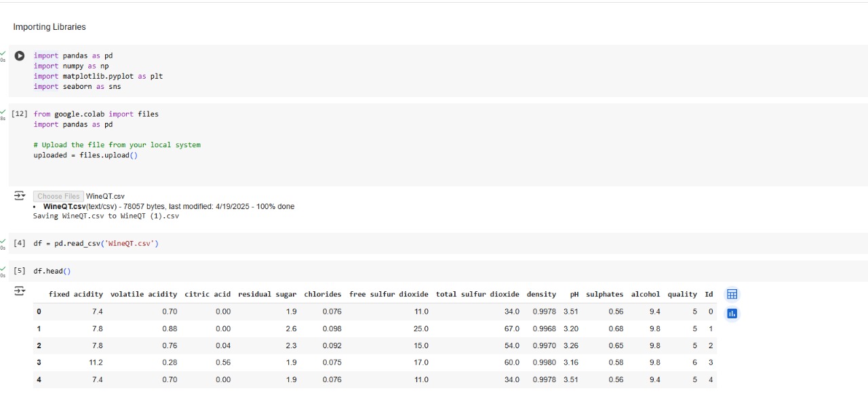
Task: Open suggested charts icon beside table
Action: (732, 314)
